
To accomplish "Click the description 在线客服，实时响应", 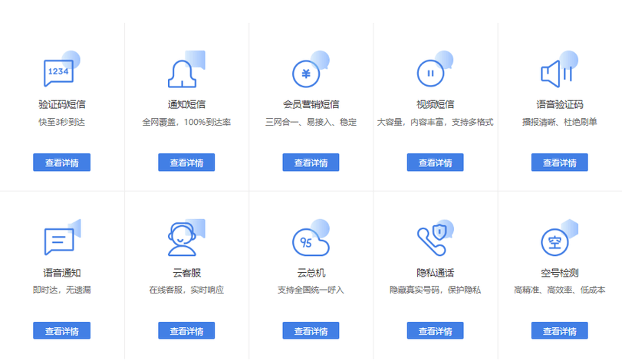I will click(x=186, y=290).
